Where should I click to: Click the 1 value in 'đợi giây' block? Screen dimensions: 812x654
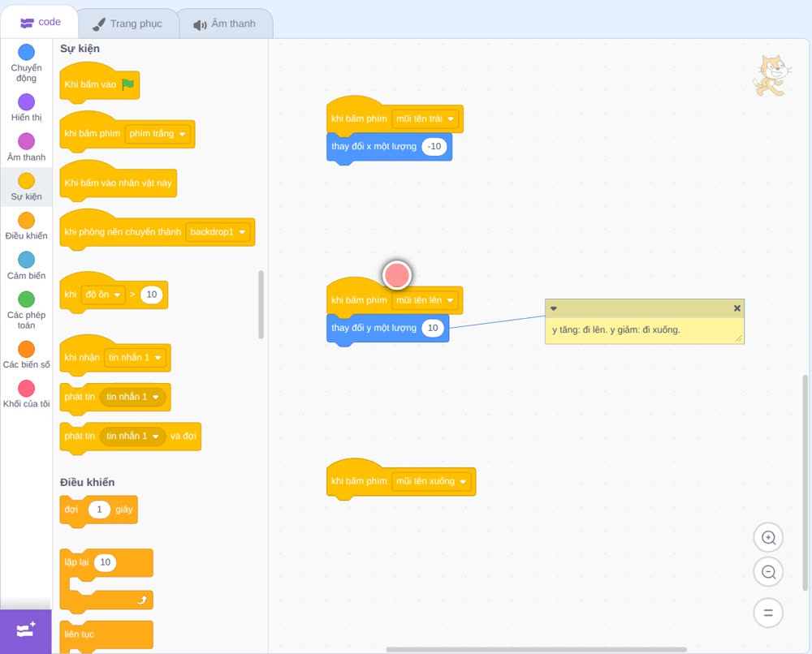click(99, 510)
